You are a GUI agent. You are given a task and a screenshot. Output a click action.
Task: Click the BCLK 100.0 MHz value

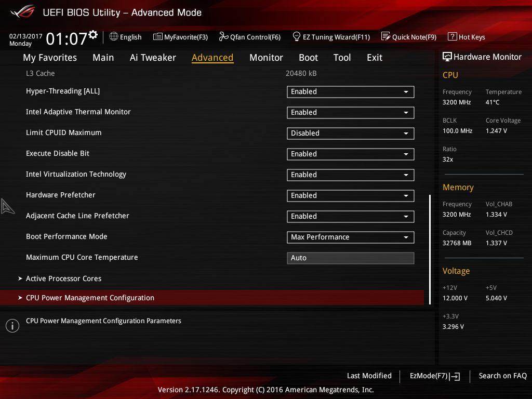457,130
